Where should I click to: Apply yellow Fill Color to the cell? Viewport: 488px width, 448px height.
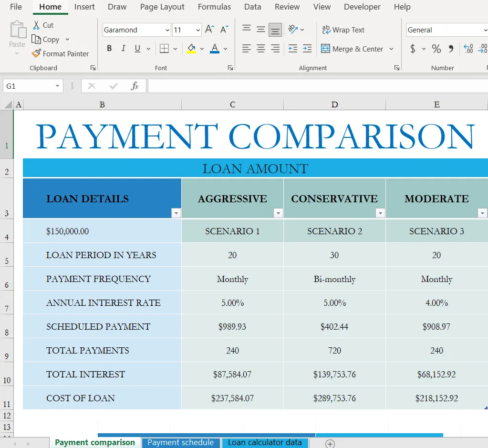click(x=191, y=49)
